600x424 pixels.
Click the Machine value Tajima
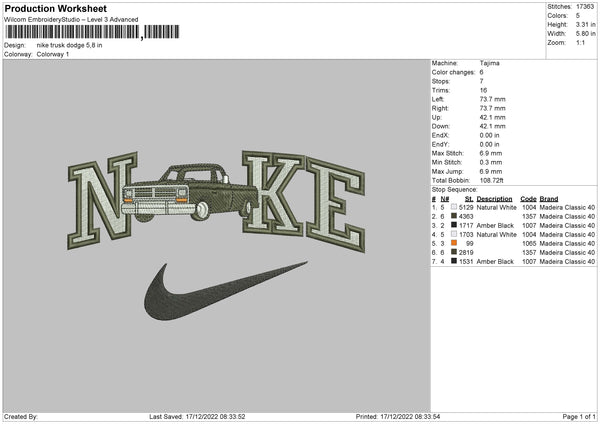[x=489, y=63]
